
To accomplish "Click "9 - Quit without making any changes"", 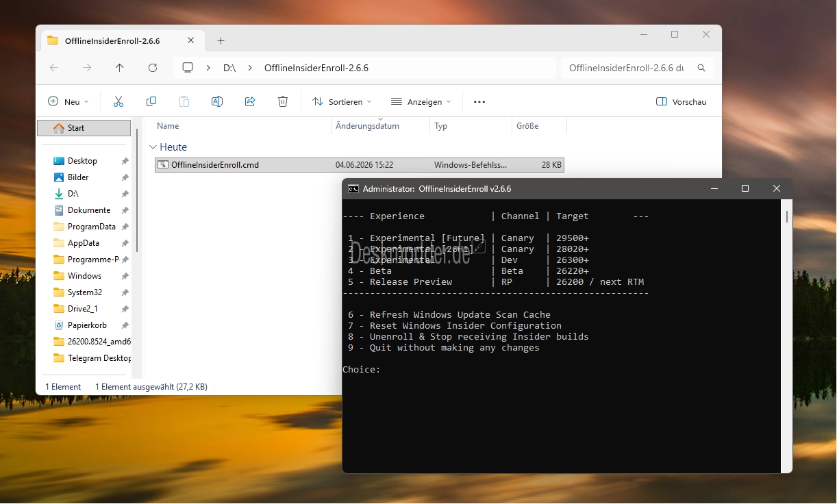I will click(444, 348).
